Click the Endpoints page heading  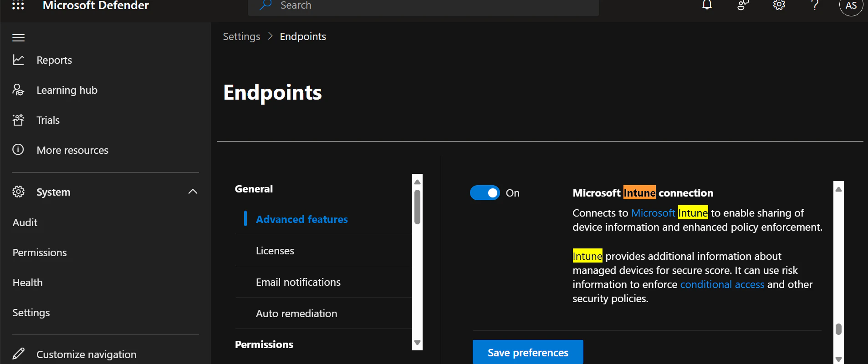[272, 92]
